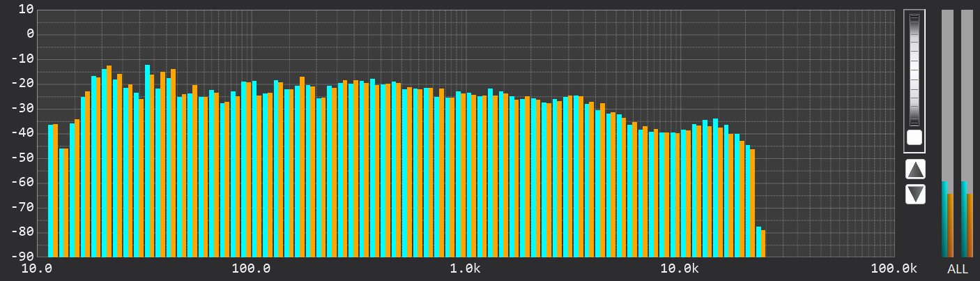Click the 100.0 frequency axis label
Image resolution: width=980 pixels, height=281 pixels.
click(252, 268)
